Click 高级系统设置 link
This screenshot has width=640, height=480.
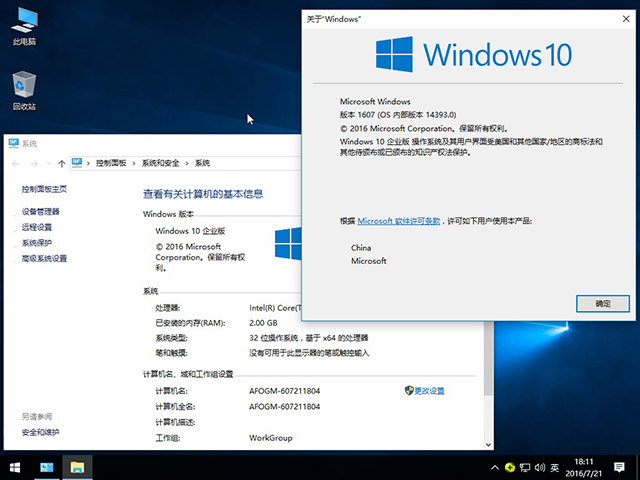tap(45, 258)
